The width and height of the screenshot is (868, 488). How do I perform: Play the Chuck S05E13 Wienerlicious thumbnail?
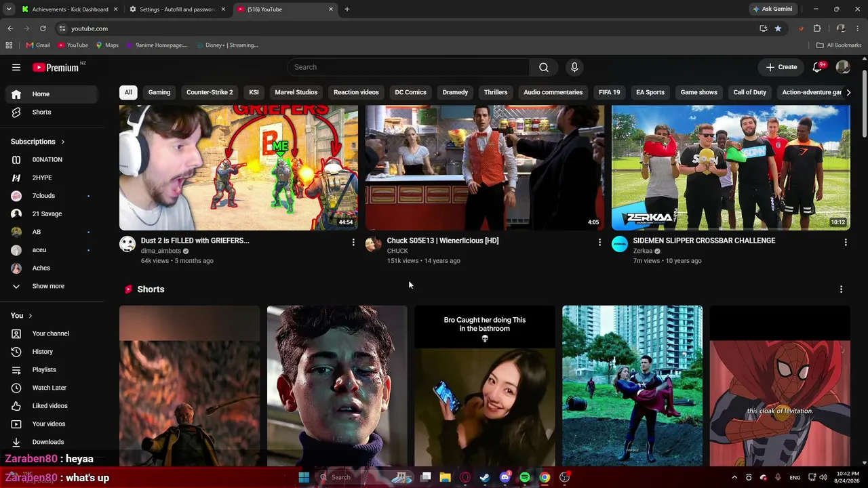(x=485, y=168)
